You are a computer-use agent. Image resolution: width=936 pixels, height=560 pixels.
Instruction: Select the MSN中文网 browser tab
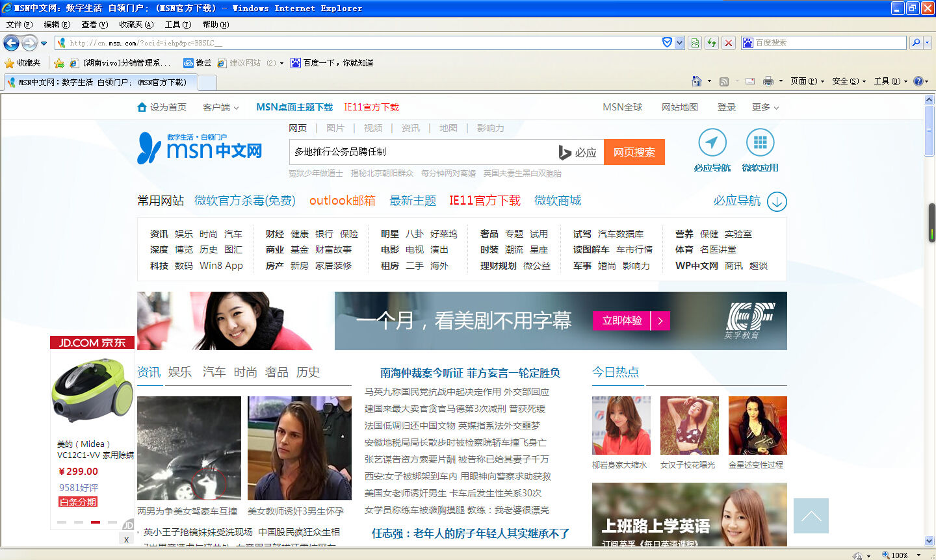point(101,83)
